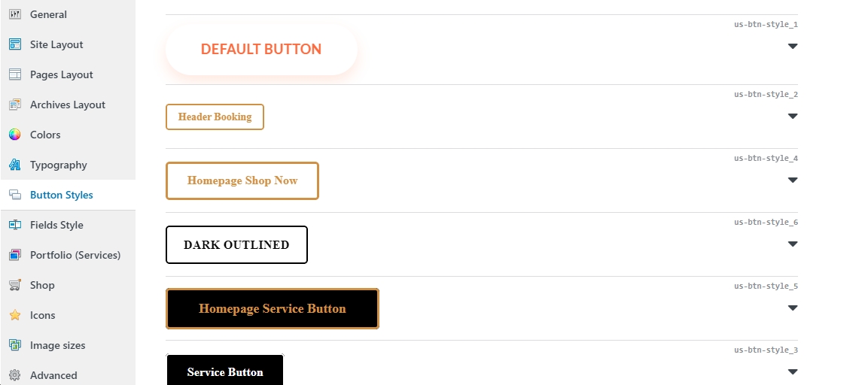
Task: Click the Typography icon
Action: coord(15,165)
